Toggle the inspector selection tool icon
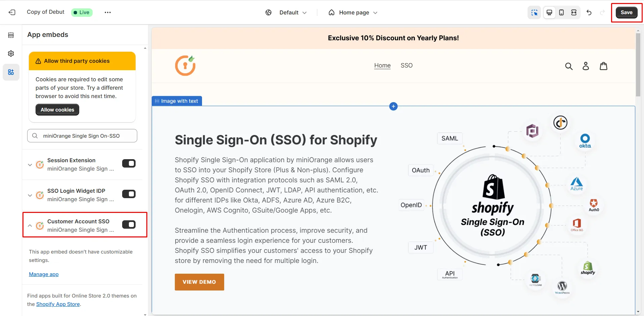 pos(534,12)
